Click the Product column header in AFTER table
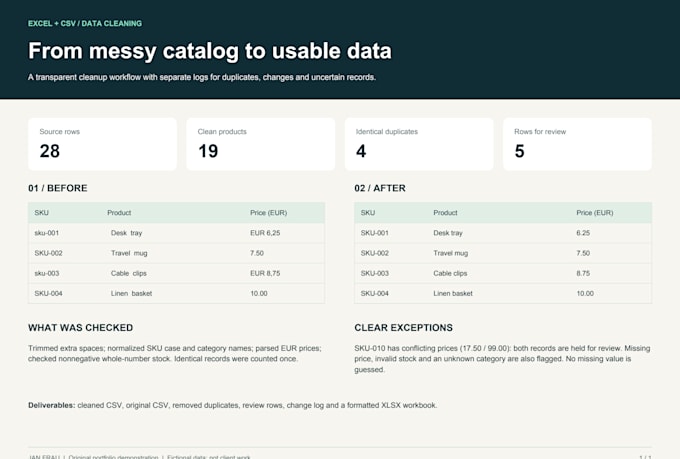 coord(445,213)
